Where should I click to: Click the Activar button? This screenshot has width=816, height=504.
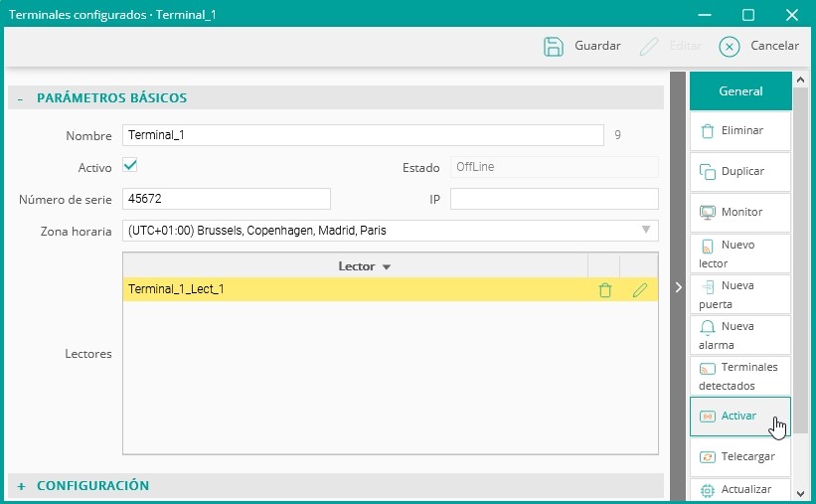[740, 416]
